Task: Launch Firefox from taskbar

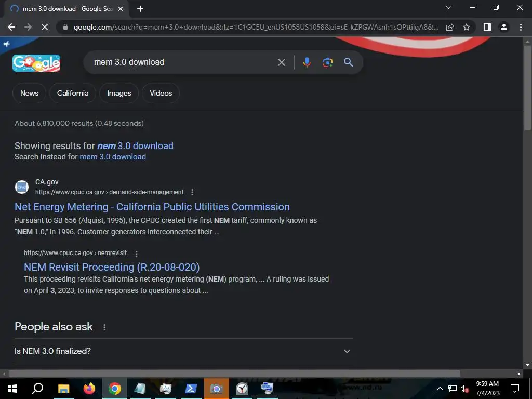Action: point(89,389)
